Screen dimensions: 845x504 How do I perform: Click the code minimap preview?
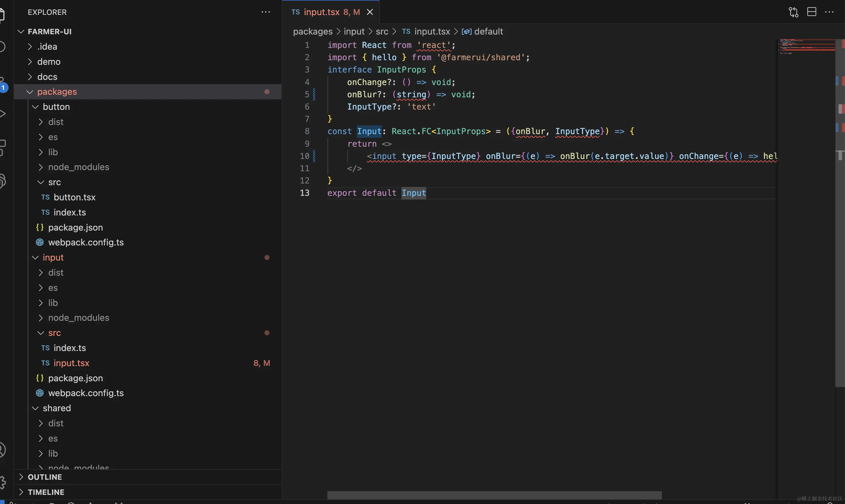tap(806, 47)
